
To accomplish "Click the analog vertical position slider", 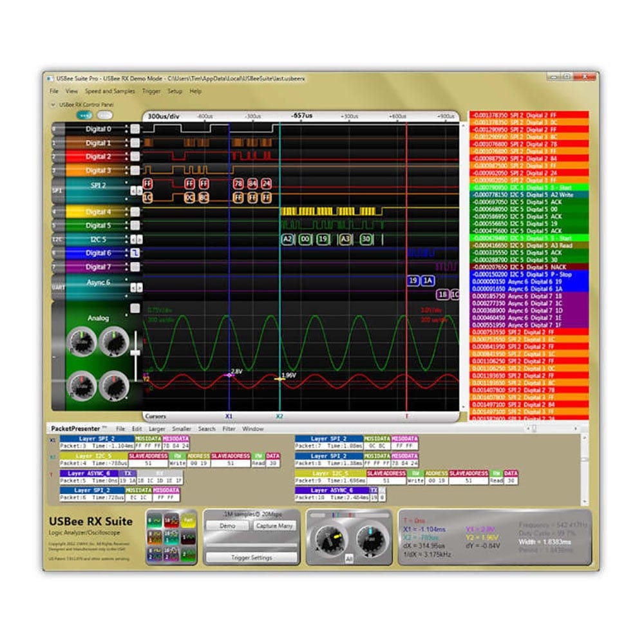I will click(135, 353).
